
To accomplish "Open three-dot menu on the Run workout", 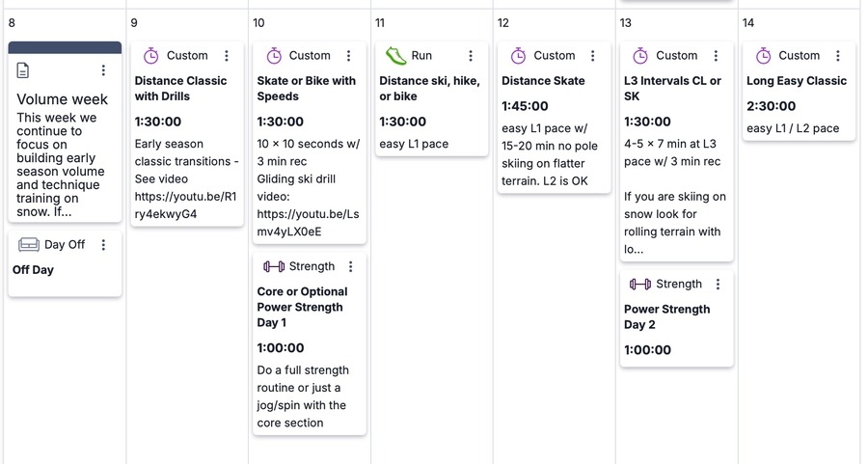I will pyautogui.click(x=471, y=56).
